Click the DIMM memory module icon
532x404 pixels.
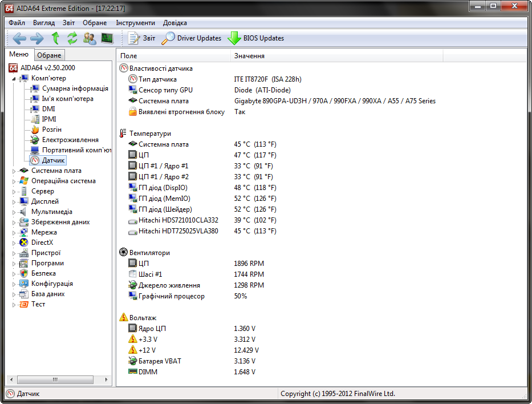click(133, 371)
